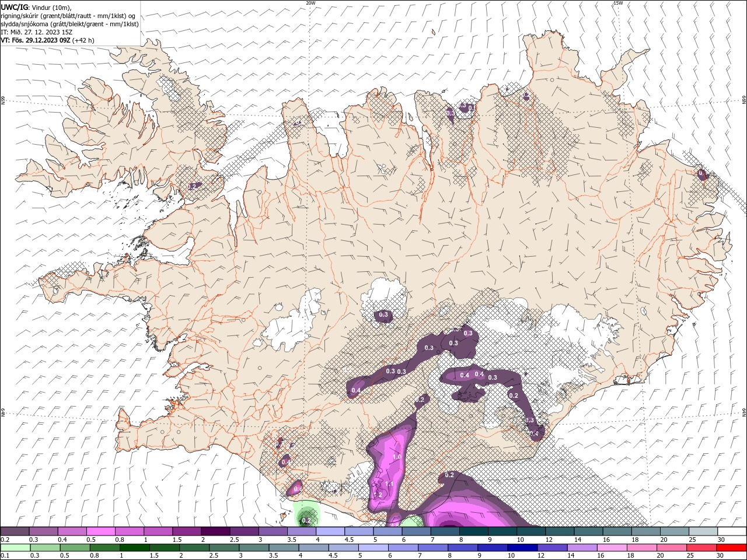Click the 'slydda/snjókoma' legend description line

point(70,24)
